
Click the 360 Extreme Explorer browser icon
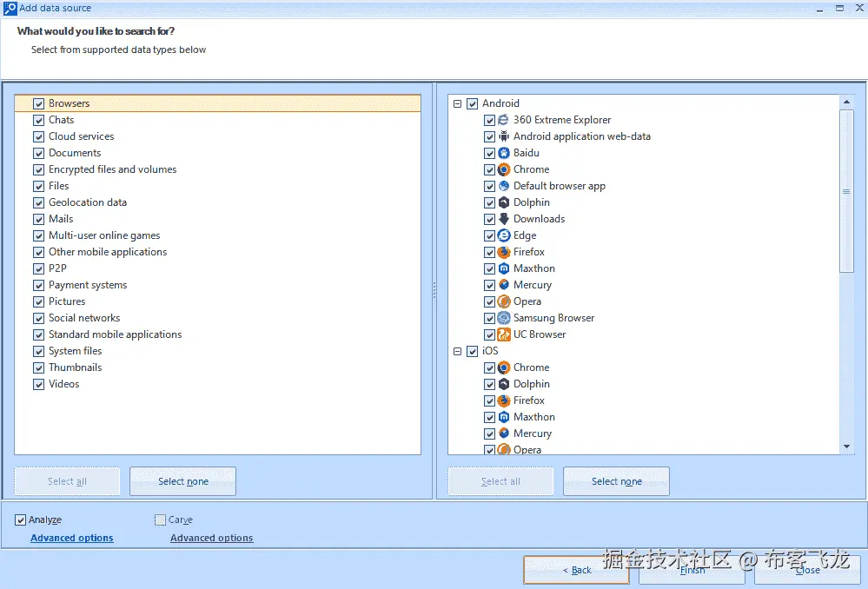(503, 120)
